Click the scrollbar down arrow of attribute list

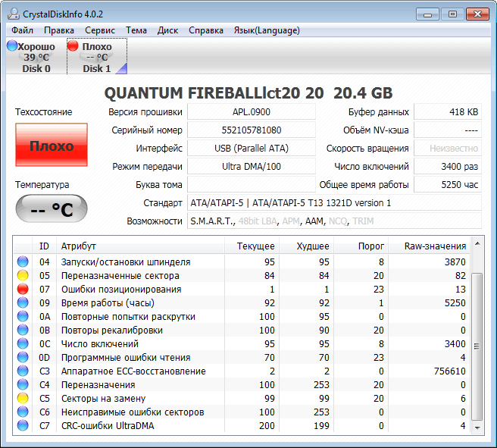[477, 428]
